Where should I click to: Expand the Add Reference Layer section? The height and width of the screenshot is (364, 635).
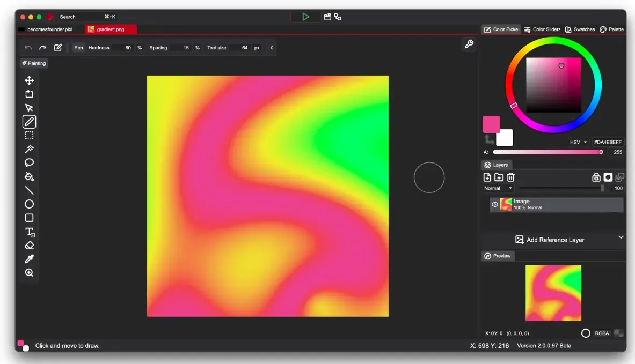point(621,237)
